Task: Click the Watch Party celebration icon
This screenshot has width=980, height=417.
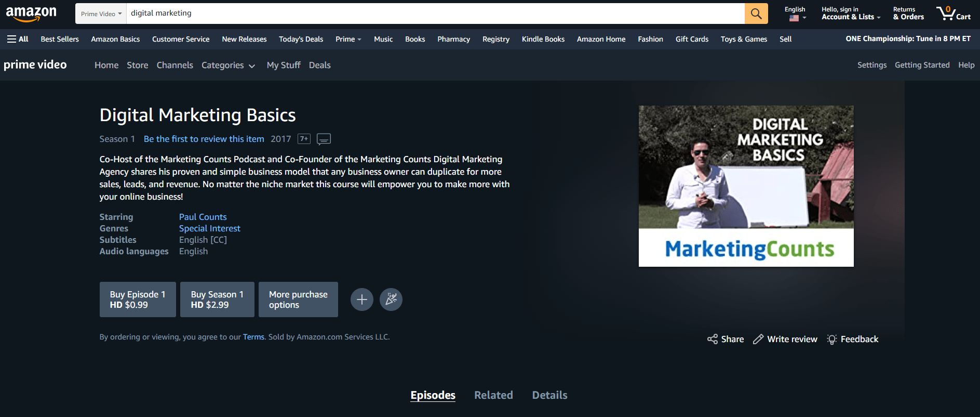Action: tap(391, 299)
